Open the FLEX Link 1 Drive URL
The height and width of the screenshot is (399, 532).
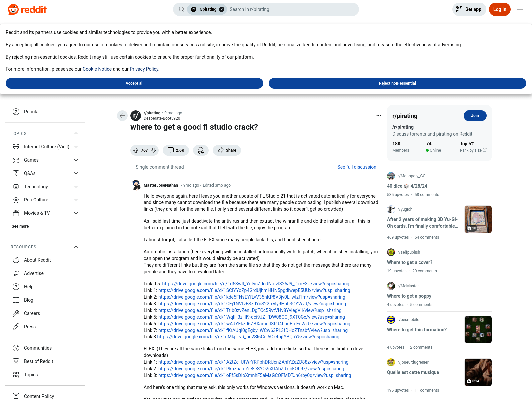coord(253,362)
